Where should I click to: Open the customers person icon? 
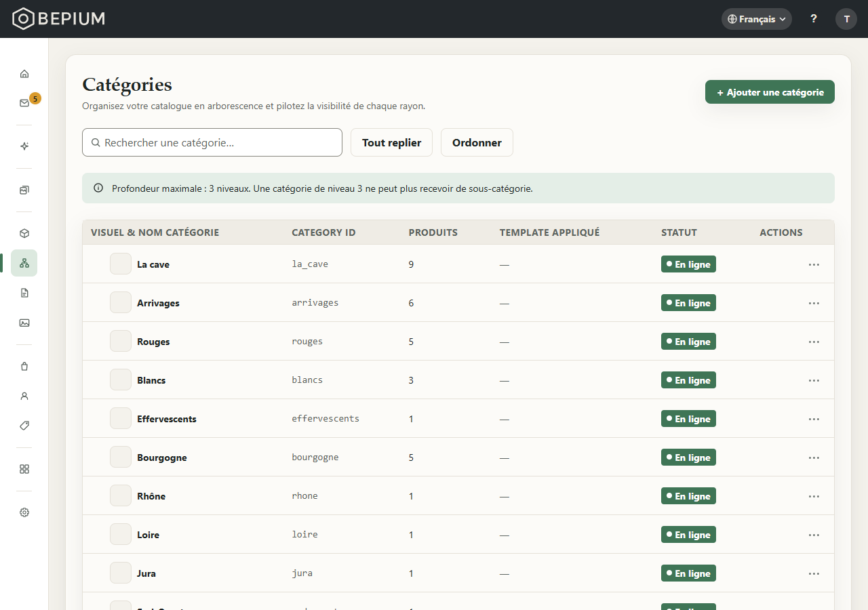tap(24, 396)
